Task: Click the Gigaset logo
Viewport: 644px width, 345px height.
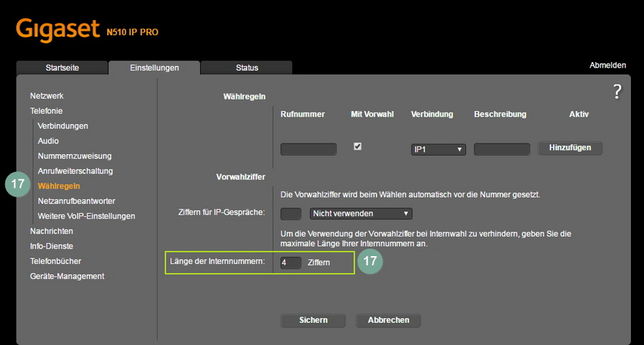Action: coord(58,29)
